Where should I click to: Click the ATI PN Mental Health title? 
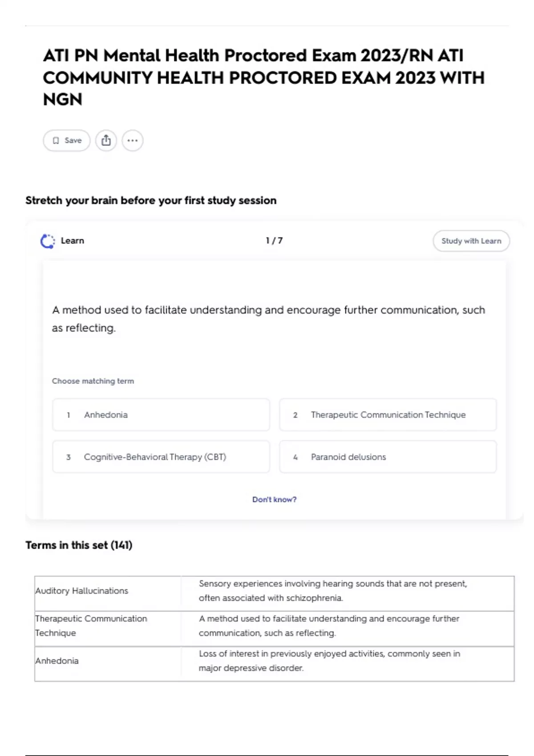pos(263,77)
